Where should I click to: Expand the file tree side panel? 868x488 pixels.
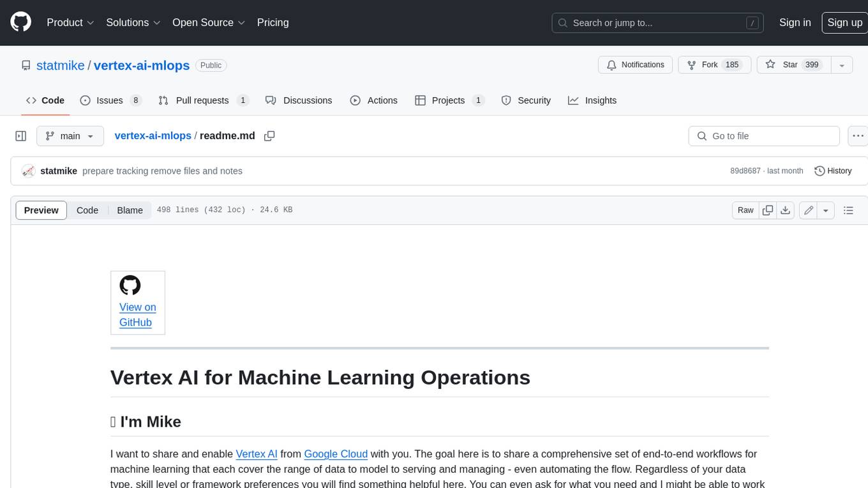tap(21, 136)
